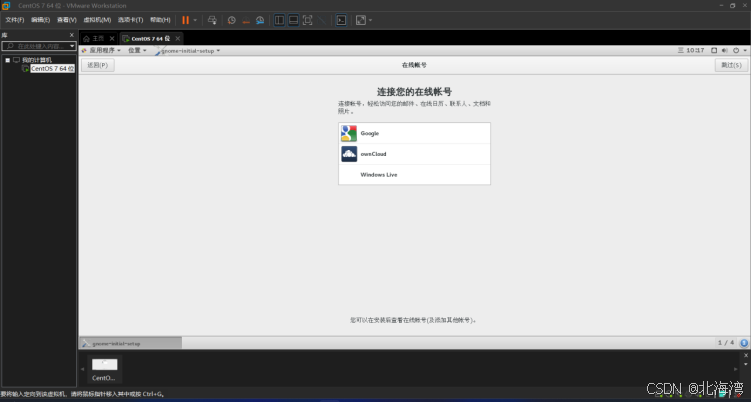Open the 位置 places menu
Image resolution: width=751 pixels, height=403 pixels.
point(137,50)
